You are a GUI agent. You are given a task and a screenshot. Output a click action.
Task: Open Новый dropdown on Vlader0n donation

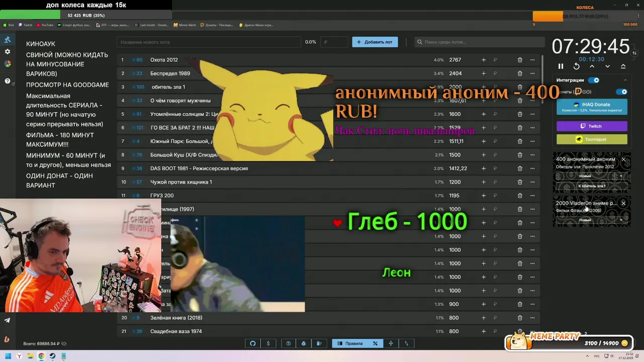pos(592,220)
